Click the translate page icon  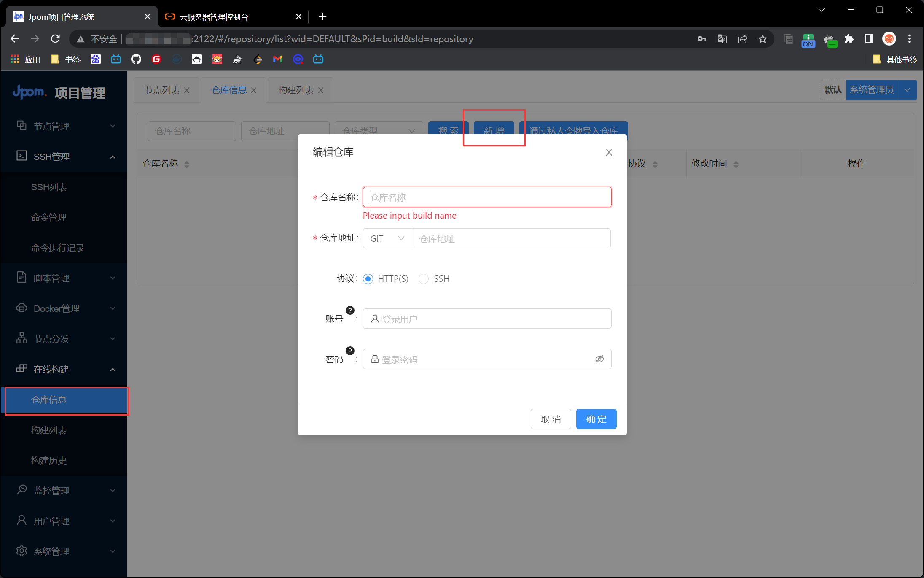722,39
